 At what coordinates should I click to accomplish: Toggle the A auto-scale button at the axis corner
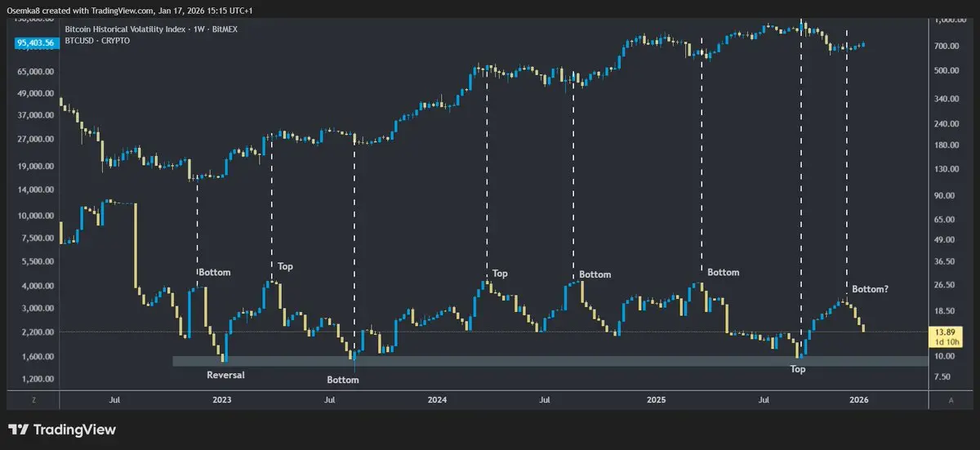(951, 400)
